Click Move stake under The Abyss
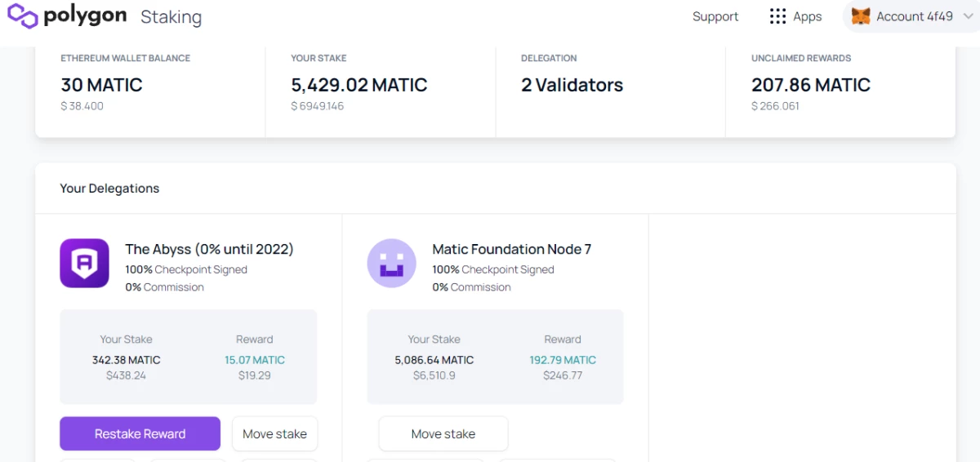This screenshot has height=462, width=980. click(x=274, y=433)
